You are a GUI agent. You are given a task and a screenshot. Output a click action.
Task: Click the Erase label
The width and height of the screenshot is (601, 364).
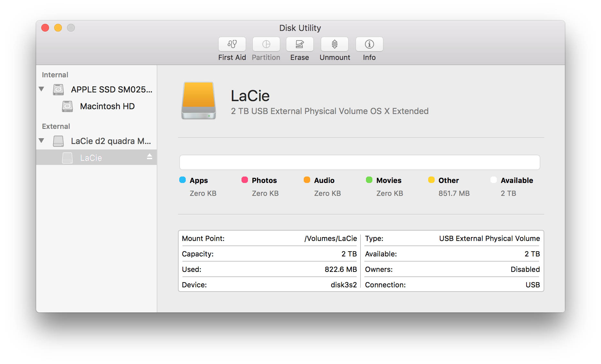pyautogui.click(x=300, y=58)
